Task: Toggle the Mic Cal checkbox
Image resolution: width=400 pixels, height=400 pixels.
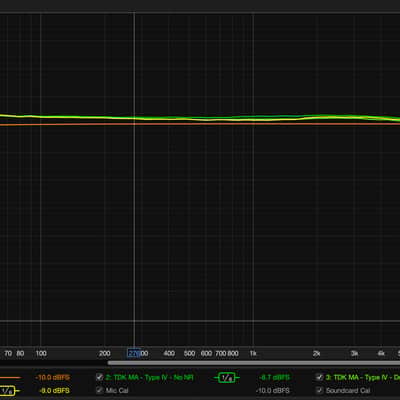Action: 99,390
